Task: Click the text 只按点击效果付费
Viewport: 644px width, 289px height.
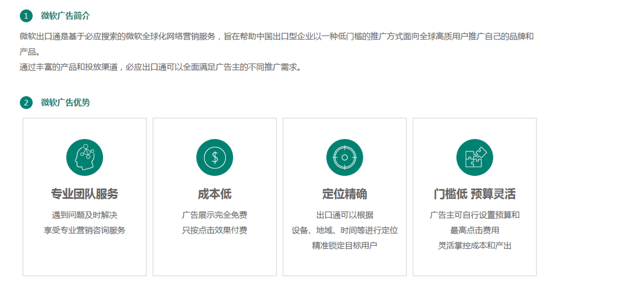Action: pos(215,230)
